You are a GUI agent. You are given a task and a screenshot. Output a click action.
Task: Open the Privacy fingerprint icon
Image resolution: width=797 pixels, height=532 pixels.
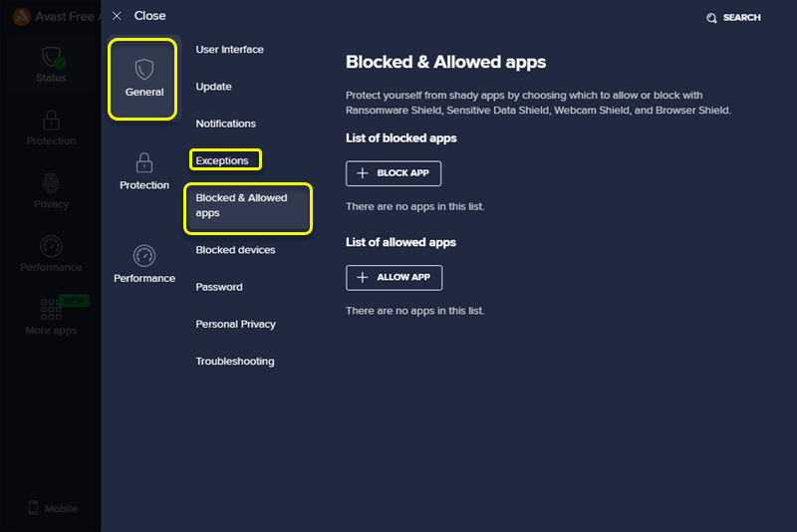(x=51, y=183)
